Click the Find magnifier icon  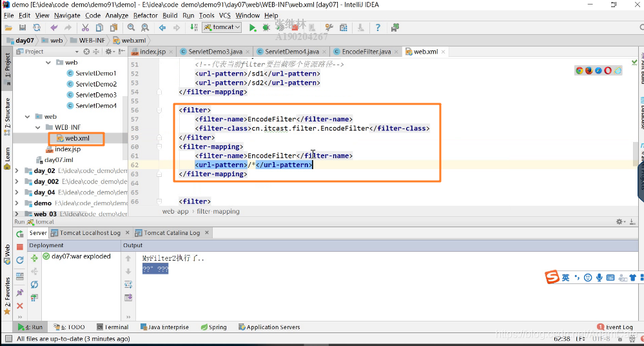point(131,28)
